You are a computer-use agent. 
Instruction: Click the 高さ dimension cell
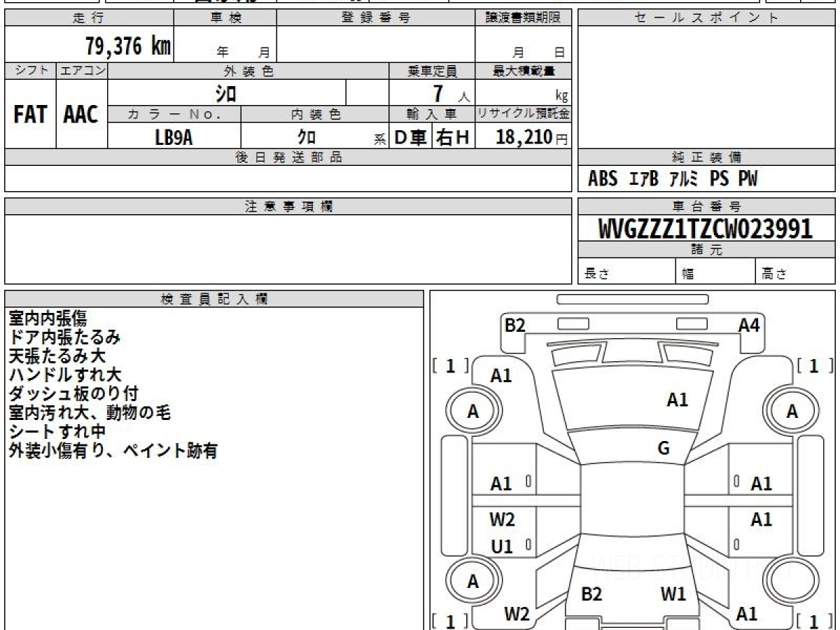[x=795, y=272]
